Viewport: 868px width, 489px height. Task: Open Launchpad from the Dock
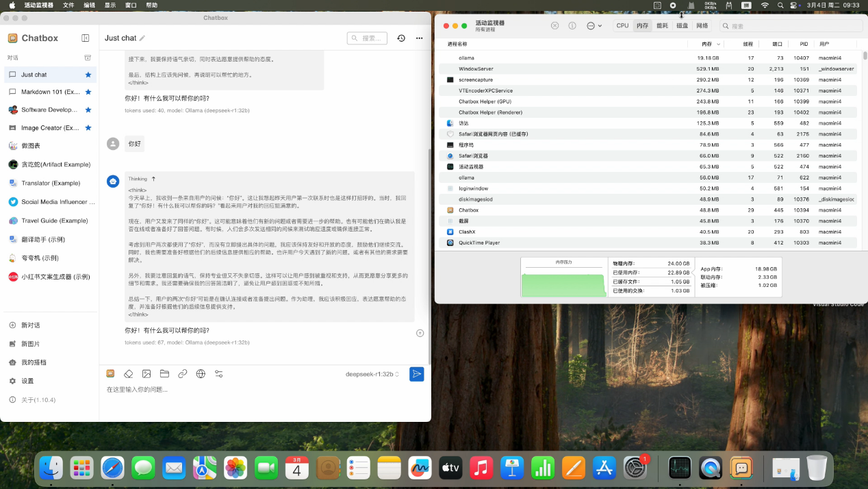tap(81, 468)
